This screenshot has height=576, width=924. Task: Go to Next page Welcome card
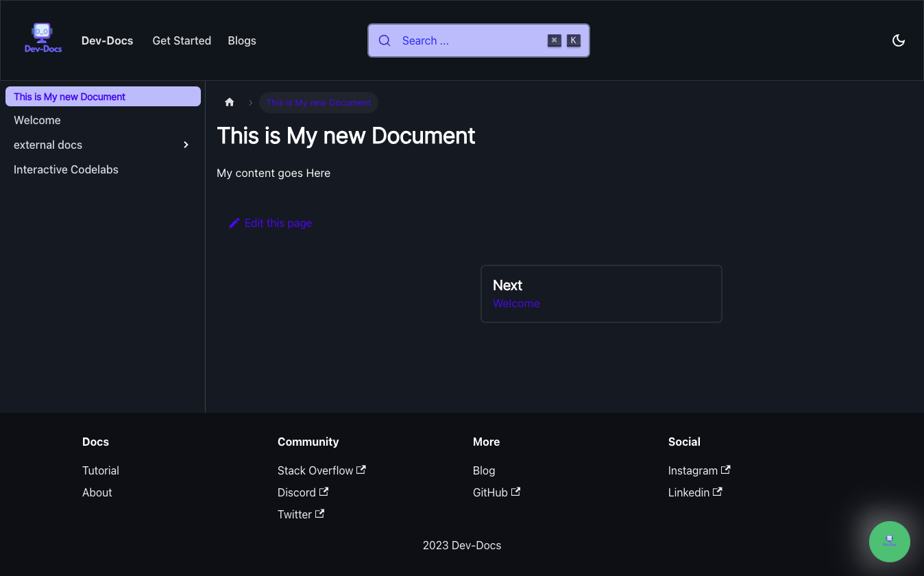point(601,293)
